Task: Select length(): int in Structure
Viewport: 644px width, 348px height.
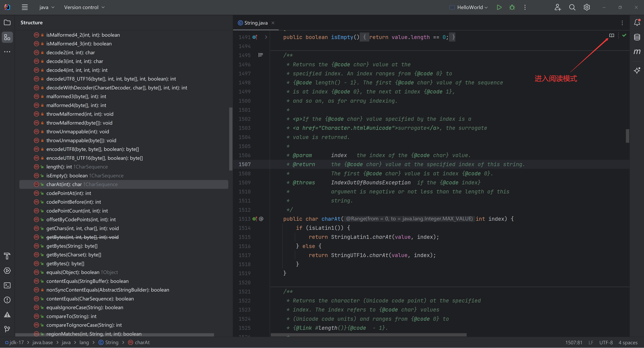Action: click(124, 167)
